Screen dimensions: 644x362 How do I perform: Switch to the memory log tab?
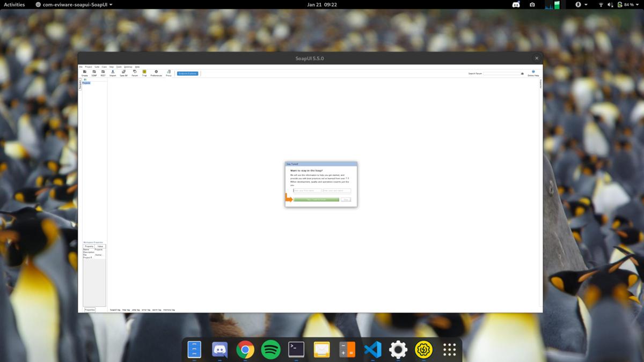point(169,309)
